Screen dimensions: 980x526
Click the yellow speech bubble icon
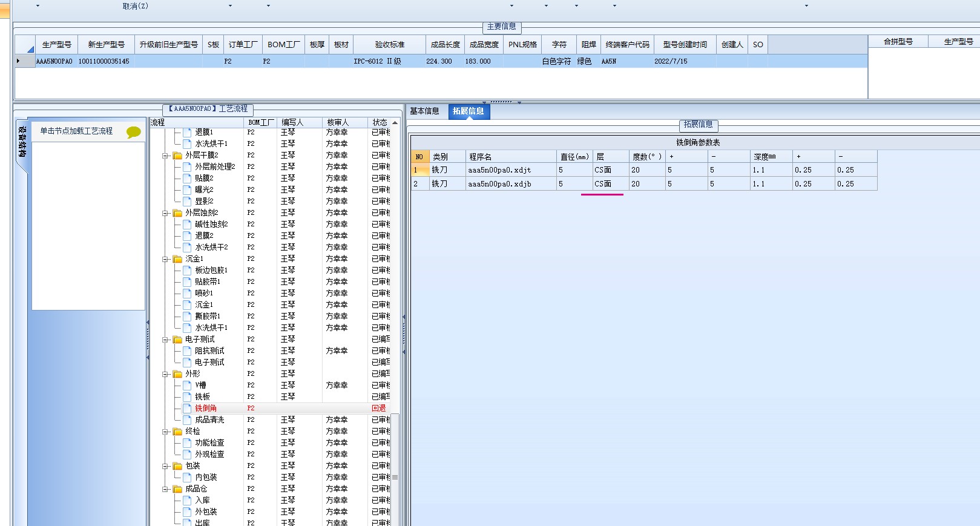[x=134, y=132]
